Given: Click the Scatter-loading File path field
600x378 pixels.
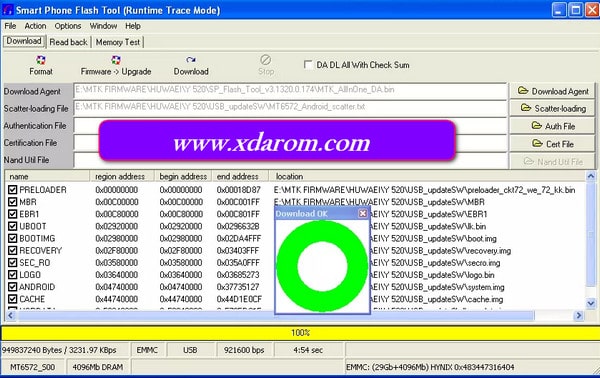Looking at the screenshot, I should tap(290, 108).
